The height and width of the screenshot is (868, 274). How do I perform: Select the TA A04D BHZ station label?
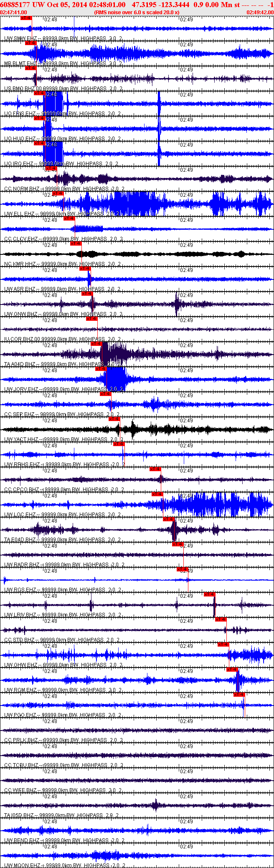point(63,364)
